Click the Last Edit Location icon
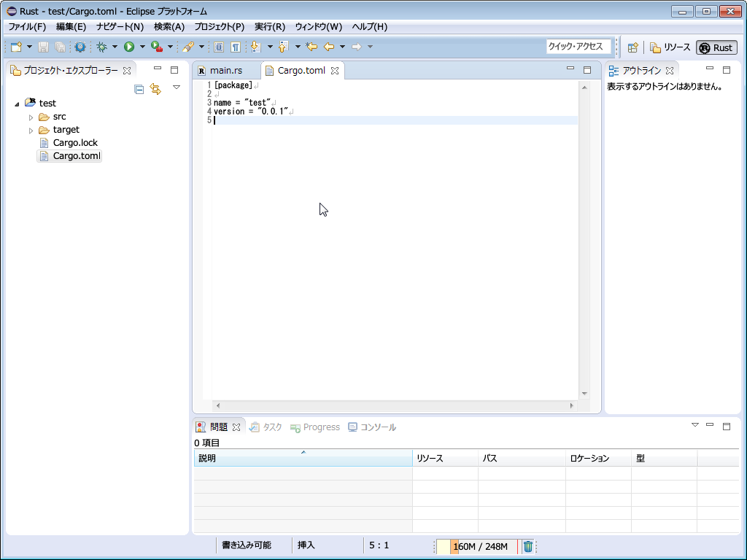 pyautogui.click(x=311, y=47)
